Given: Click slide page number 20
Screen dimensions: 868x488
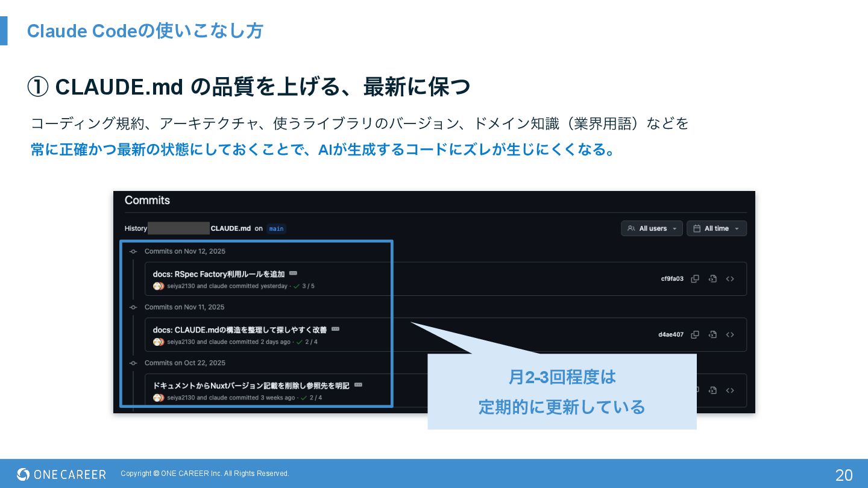Looking at the screenshot, I should 844,475.
